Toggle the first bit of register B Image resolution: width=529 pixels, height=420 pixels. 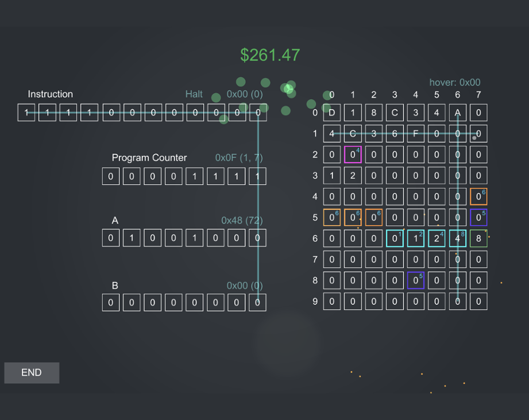[x=110, y=303]
